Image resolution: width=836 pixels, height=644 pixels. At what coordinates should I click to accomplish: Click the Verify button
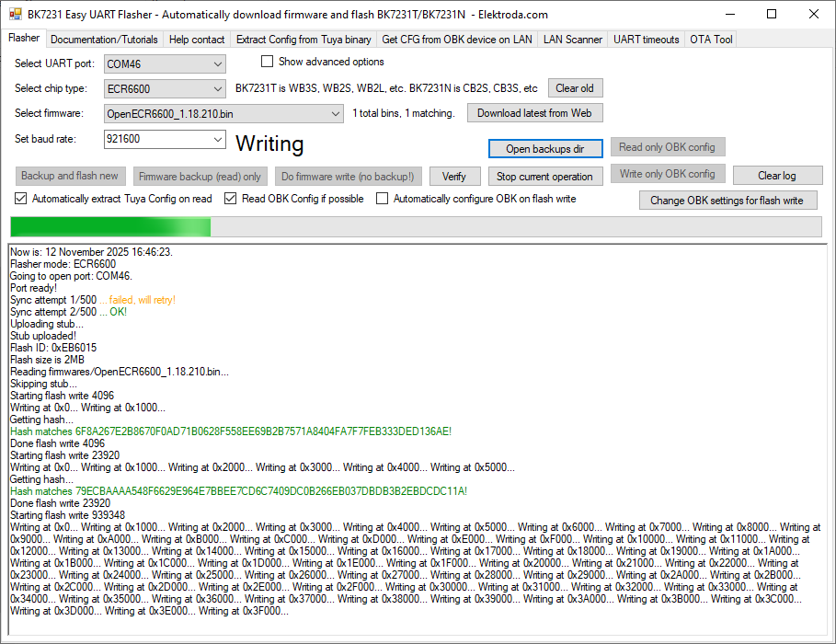[x=455, y=177]
